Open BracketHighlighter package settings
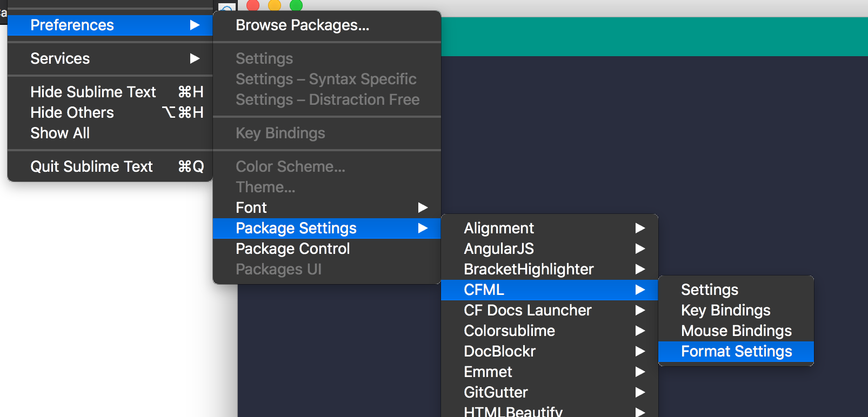This screenshot has height=417, width=868. pos(550,270)
